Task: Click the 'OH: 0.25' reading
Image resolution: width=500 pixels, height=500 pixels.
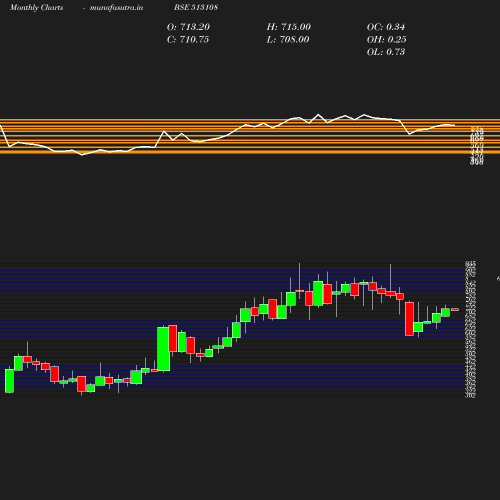Action: pyautogui.click(x=387, y=40)
